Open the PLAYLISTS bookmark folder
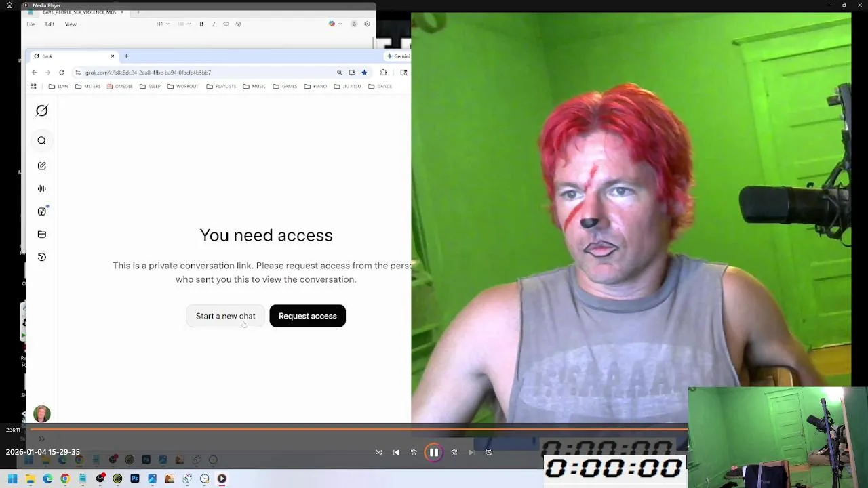This screenshot has width=868, height=488. (x=221, y=87)
